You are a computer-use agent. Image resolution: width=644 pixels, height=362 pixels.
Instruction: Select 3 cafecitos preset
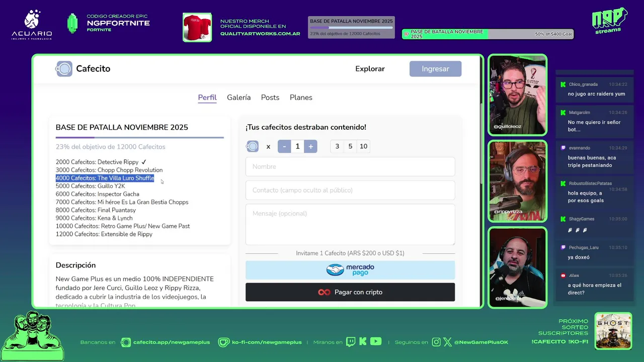[337, 146]
